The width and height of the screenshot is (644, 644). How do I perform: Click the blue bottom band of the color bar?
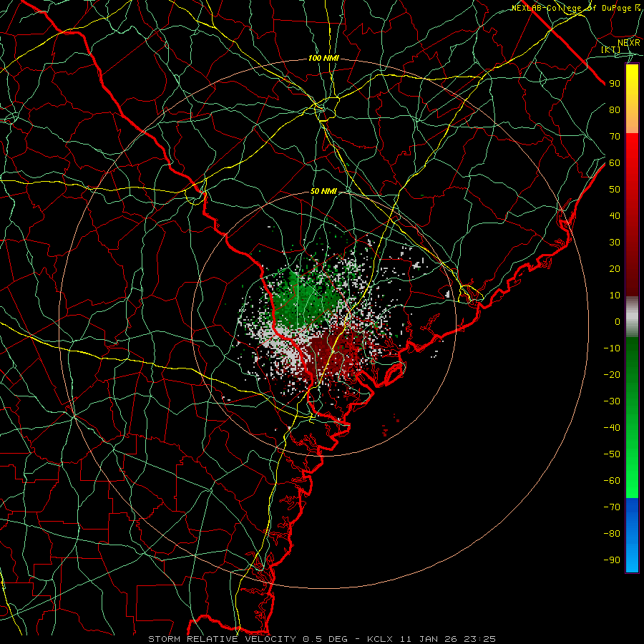point(632,535)
